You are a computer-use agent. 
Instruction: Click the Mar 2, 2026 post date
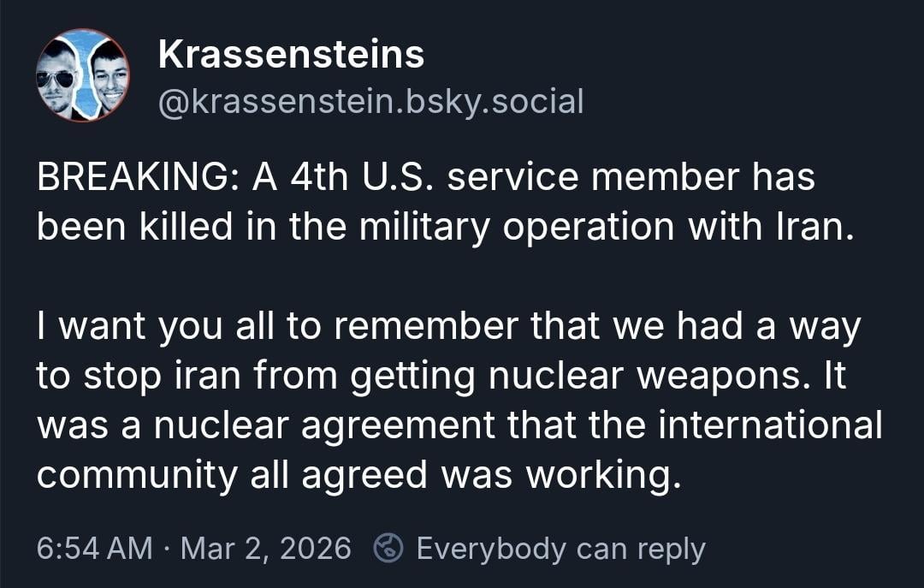pos(265,549)
